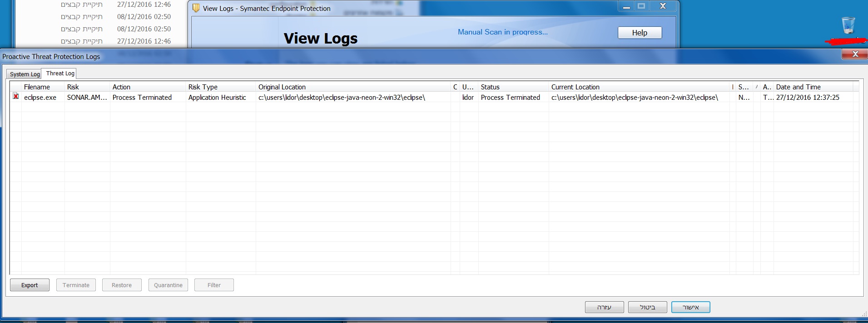Cancel using the ביטול button
This screenshot has width=868, height=323.
(647, 307)
